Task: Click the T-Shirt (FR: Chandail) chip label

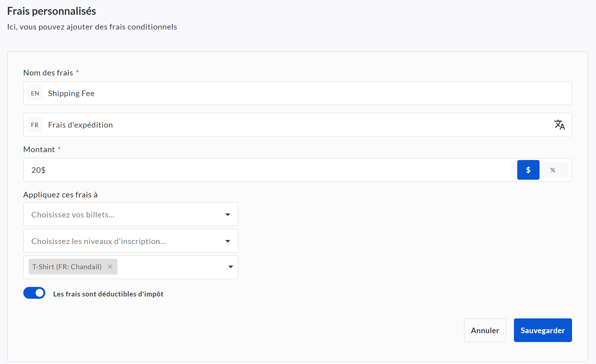Action: [x=67, y=267]
